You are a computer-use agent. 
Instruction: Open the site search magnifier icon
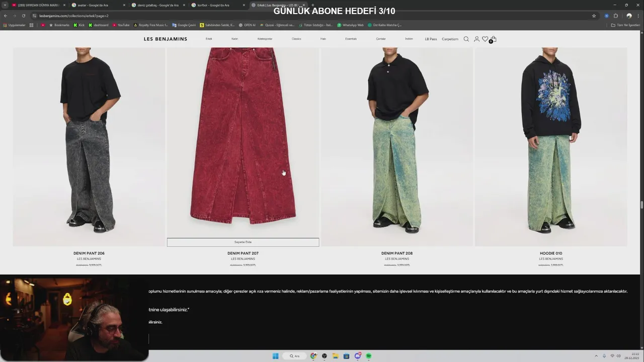(466, 39)
